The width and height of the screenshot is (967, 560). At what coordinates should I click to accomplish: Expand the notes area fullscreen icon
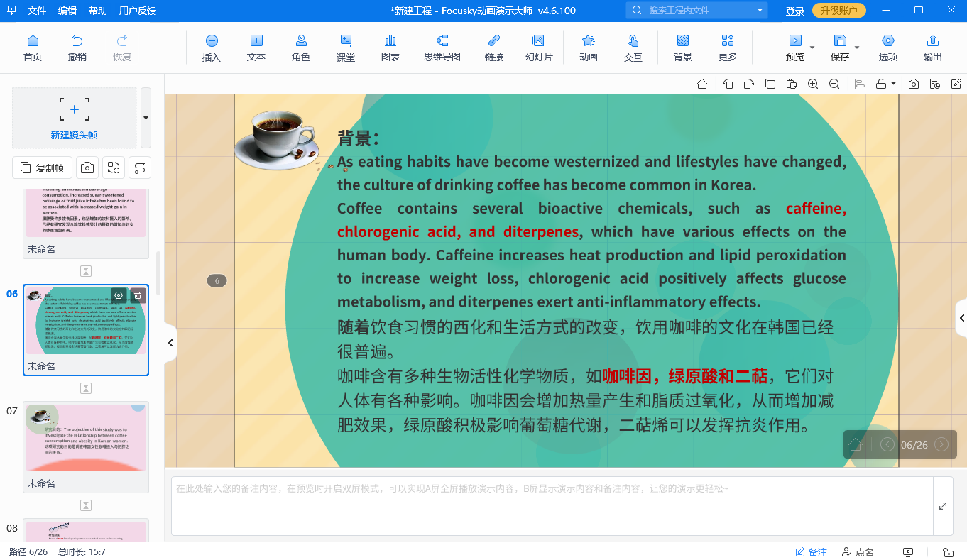(943, 506)
